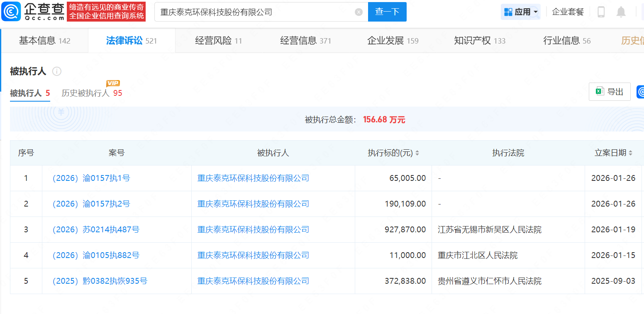Screen dimensions: 644x314
Task: Open the notification bell
Action: (x=621, y=12)
